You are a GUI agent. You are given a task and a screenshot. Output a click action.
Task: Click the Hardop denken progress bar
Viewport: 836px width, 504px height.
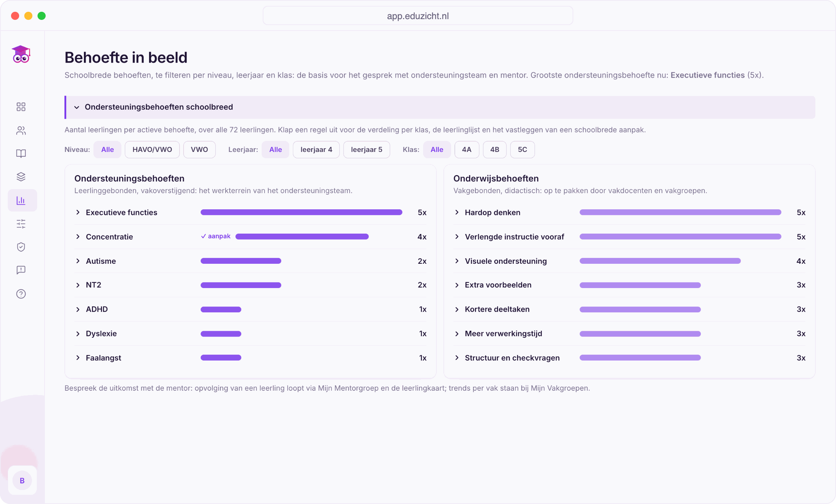coord(680,212)
